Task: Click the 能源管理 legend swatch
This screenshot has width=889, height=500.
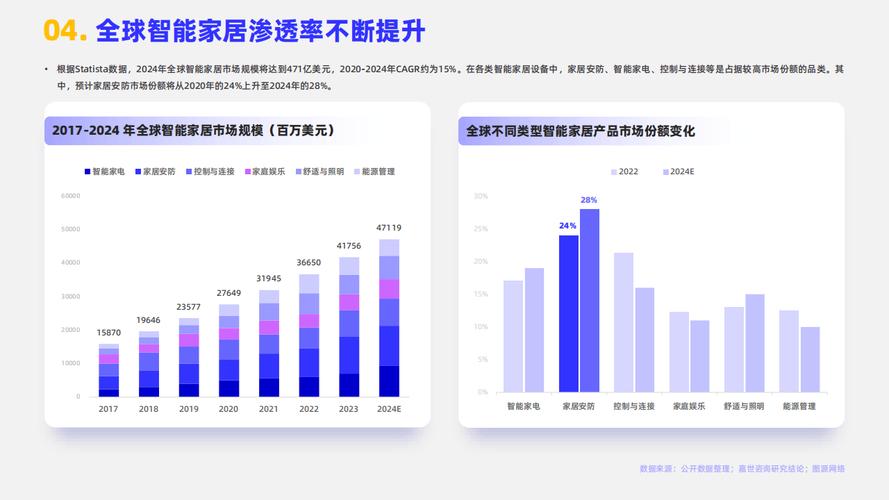Action: [x=356, y=172]
